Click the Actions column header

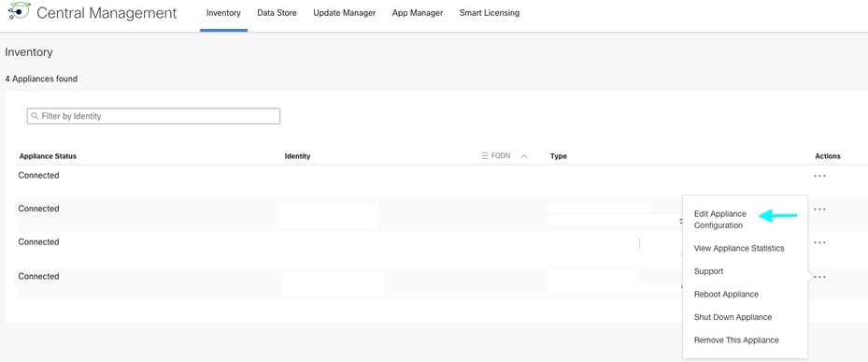(828, 156)
